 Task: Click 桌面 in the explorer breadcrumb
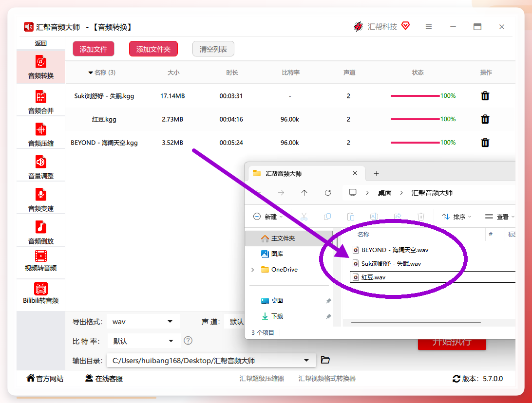pos(385,193)
